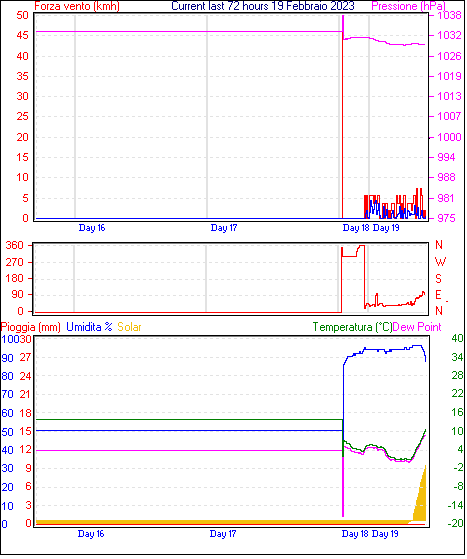Click the 'Umidita %' legend label
Screen dimensions: 467x559
coord(89,327)
